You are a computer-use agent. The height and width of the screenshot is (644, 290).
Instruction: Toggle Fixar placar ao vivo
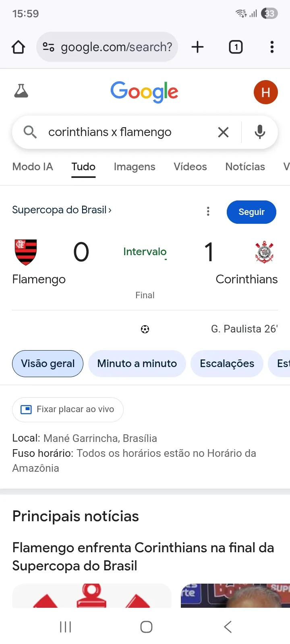click(x=68, y=409)
